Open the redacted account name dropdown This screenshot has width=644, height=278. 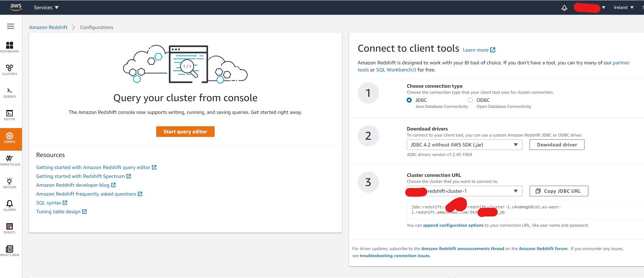(x=589, y=7)
